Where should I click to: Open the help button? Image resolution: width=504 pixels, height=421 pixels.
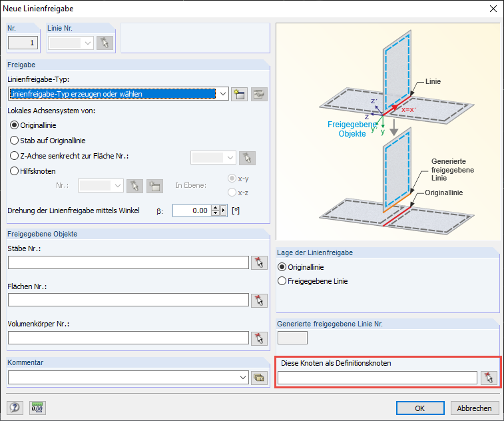15,408
